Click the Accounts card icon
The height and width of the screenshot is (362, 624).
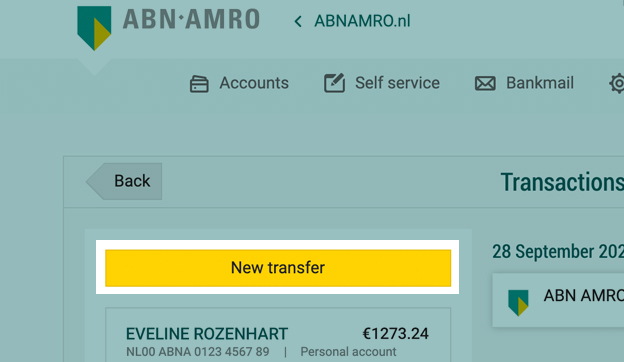coord(199,84)
